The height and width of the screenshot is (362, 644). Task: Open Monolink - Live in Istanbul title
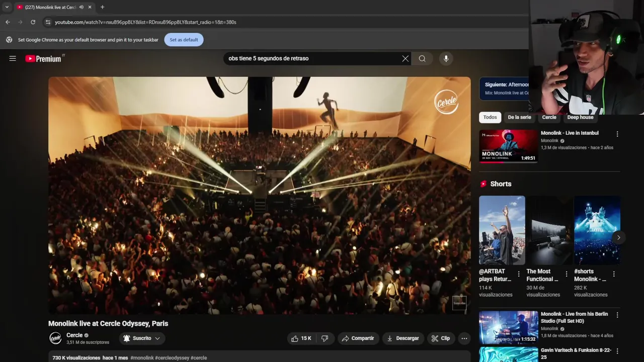[x=570, y=133]
